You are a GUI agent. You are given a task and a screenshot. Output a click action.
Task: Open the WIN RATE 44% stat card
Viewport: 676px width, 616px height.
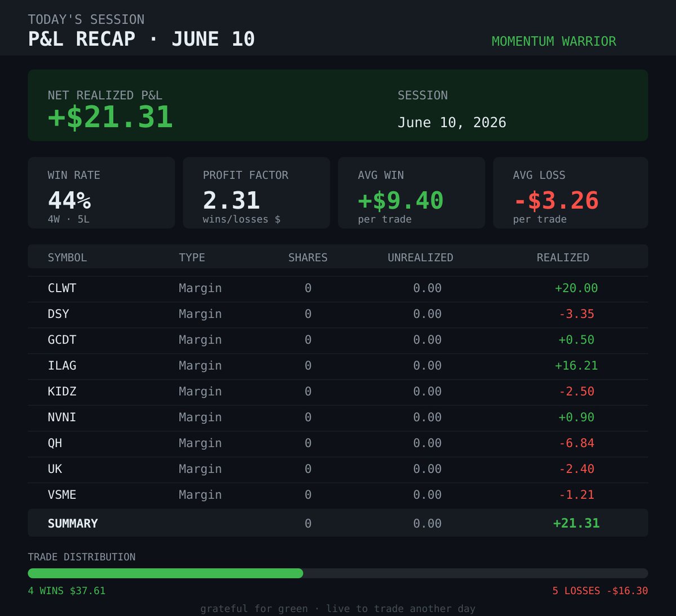coord(101,193)
